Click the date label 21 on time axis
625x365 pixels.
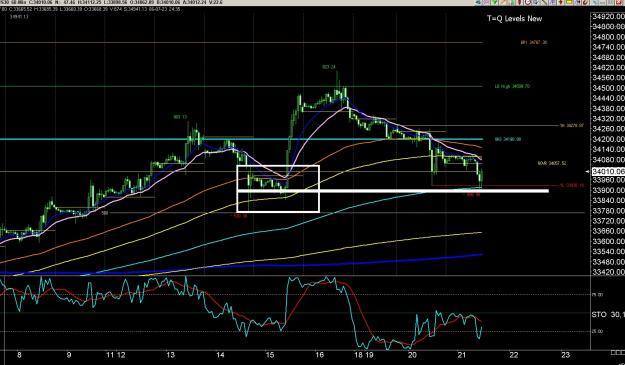coord(462,355)
